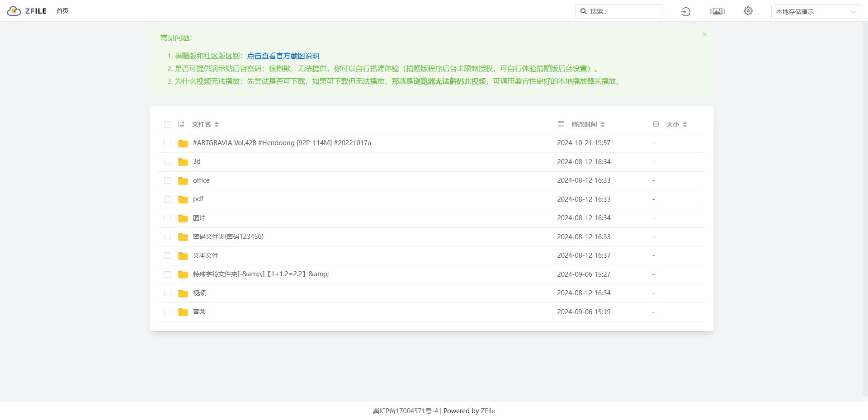This screenshot has height=420, width=868.
Task: Check the 3d row checkbox
Action: point(167,162)
